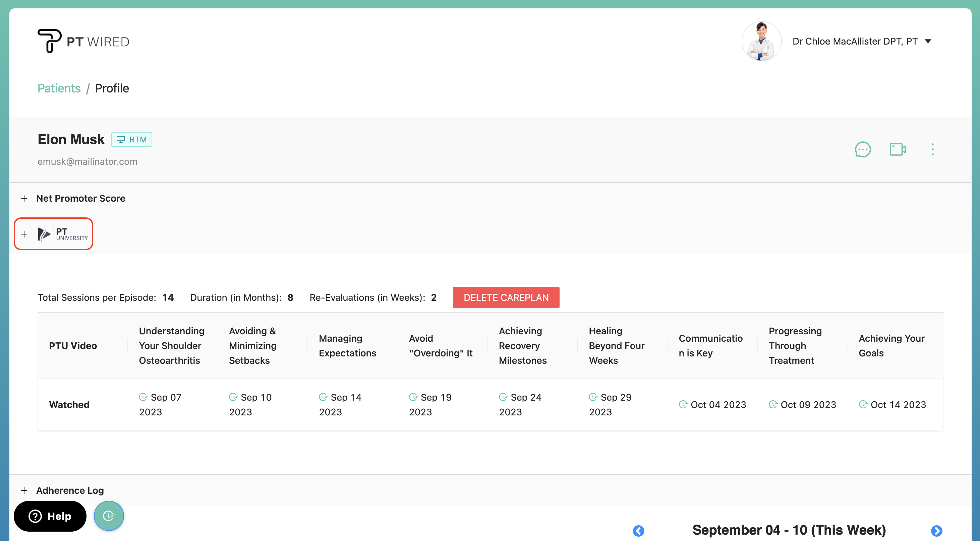The width and height of the screenshot is (980, 541).
Task: Go to previous week arrow
Action: tap(638, 530)
